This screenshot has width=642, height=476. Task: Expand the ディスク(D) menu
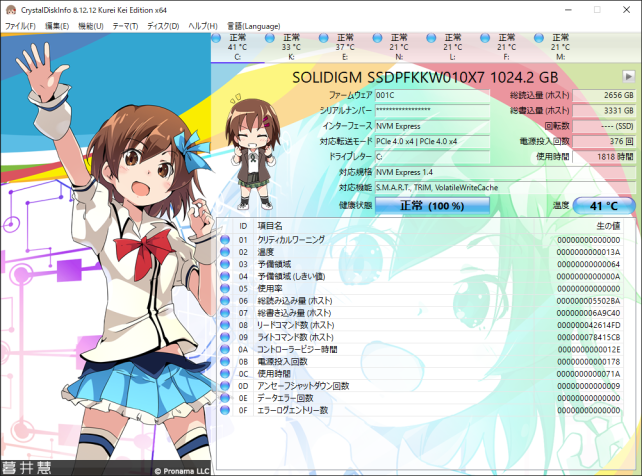click(163, 24)
